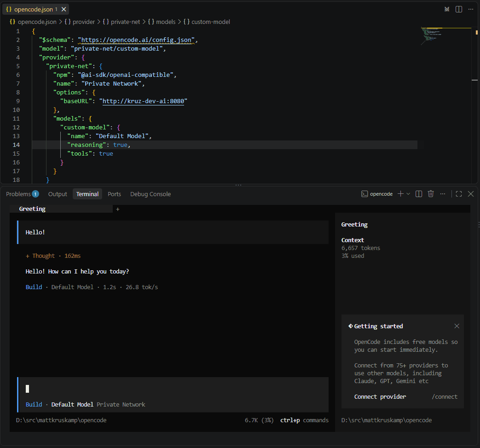This screenshot has height=448, width=480.
Task: Click the 26.8 tok/s speed value
Action: point(142,287)
